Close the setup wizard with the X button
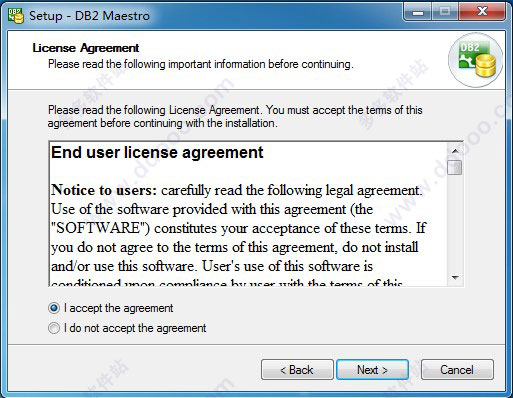The width and height of the screenshot is (513, 398). coord(482,12)
